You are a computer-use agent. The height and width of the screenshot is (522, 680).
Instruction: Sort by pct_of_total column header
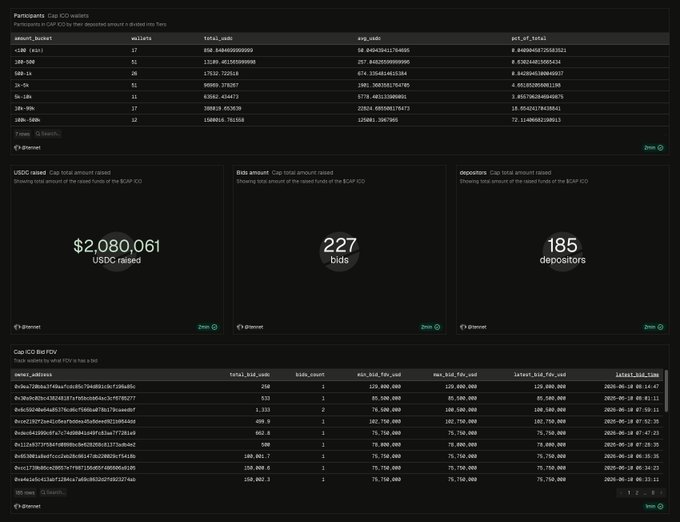click(x=529, y=39)
